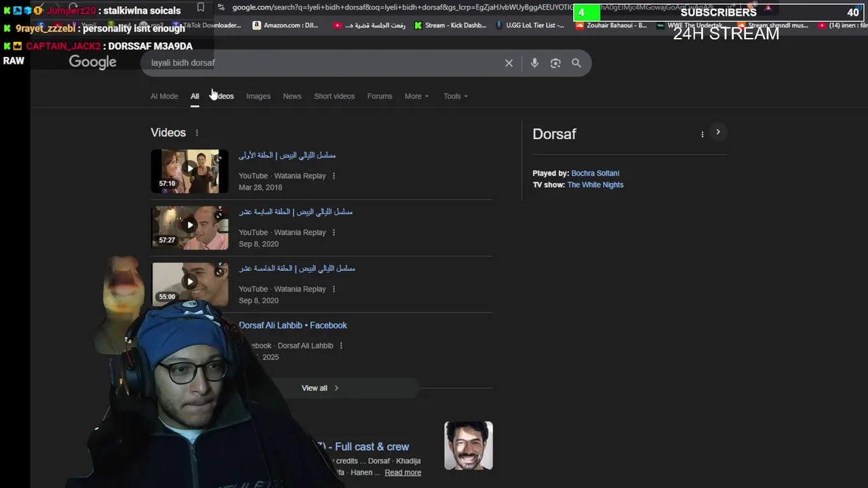This screenshot has width=868, height=488.
Task: Open options for the Mar 28, 2018 video
Action: (333, 176)
